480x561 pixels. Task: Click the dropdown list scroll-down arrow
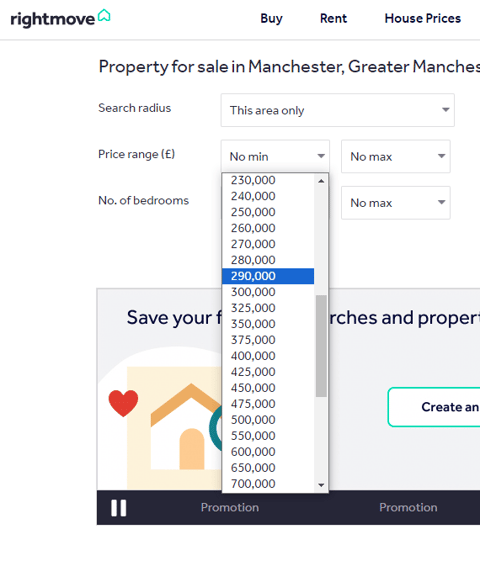pyautogui.click(x=321, y=485)
